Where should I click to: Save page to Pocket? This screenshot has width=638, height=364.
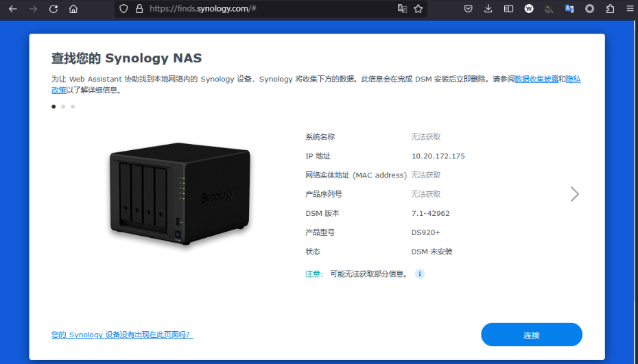(469, 9)
